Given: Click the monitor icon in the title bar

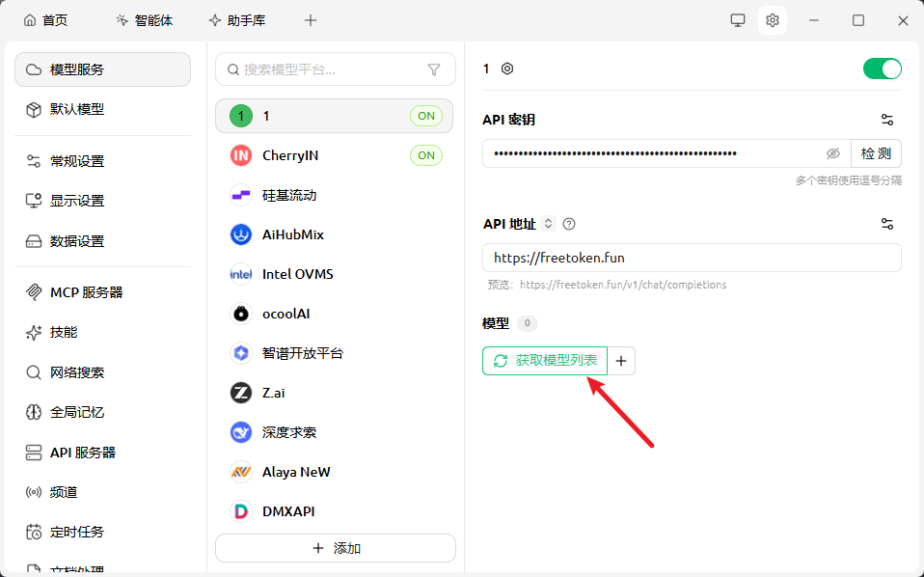Looking at the screenshot, I should click(x=738, y=20).
